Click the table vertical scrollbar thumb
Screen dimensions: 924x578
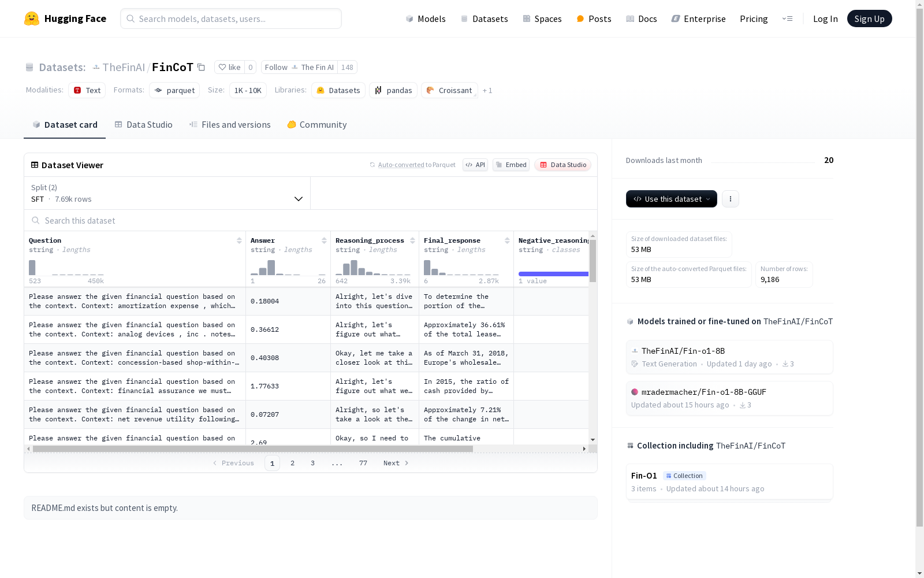(x=593, y=260)
